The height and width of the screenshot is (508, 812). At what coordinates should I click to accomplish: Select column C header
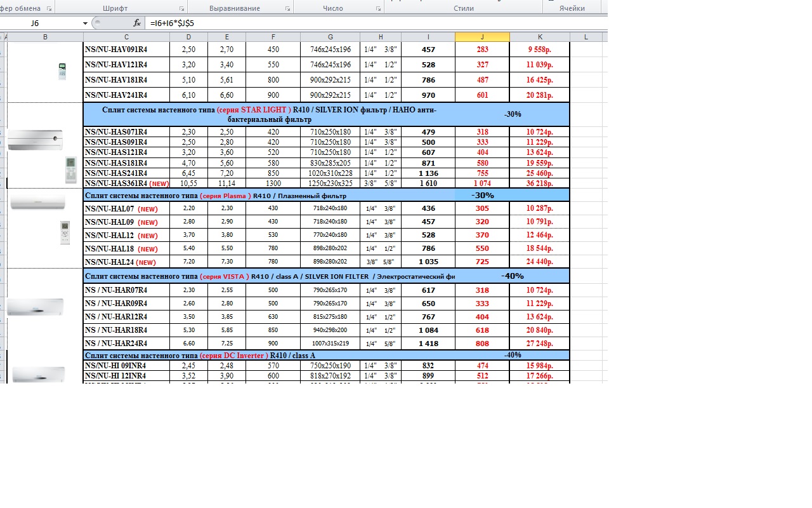click(x=126, y=37)
